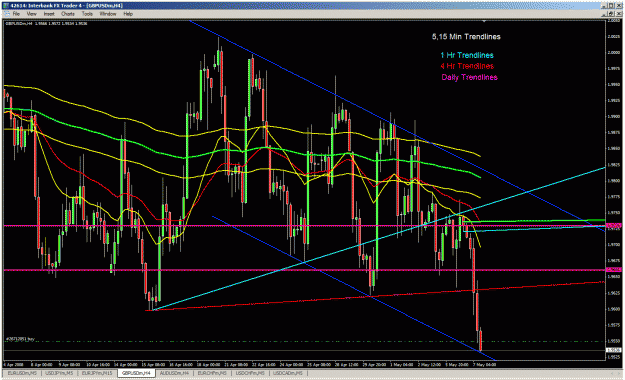Open the View menu
The width and height of the screenshot is (625, 380).
click(x=31, y=14)
